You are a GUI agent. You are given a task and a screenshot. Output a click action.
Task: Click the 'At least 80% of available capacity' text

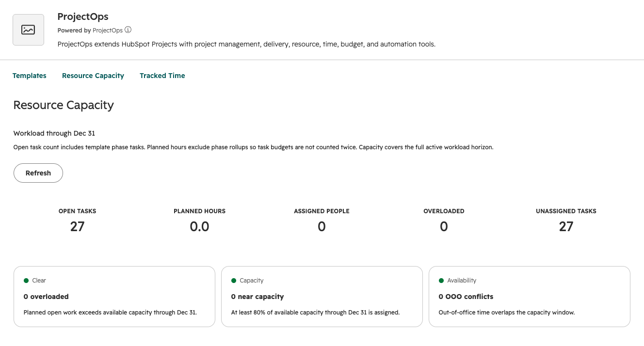[315, 313]
